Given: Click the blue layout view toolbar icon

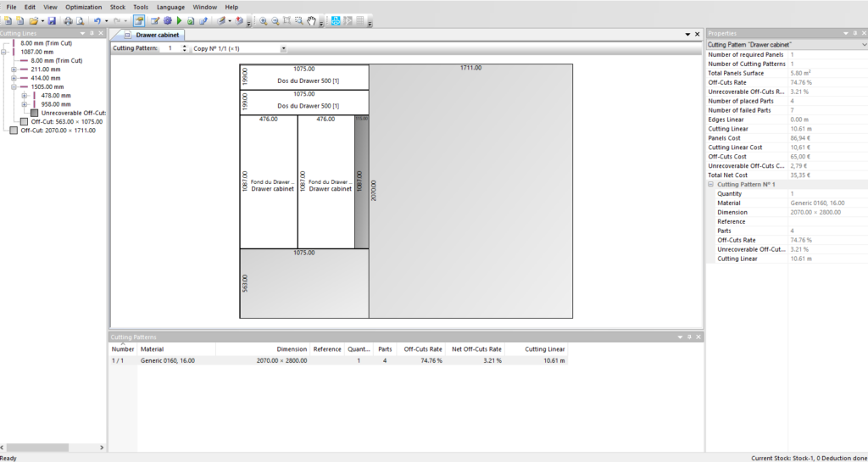Looking at the screenshot, I should (x=336, y=21).
